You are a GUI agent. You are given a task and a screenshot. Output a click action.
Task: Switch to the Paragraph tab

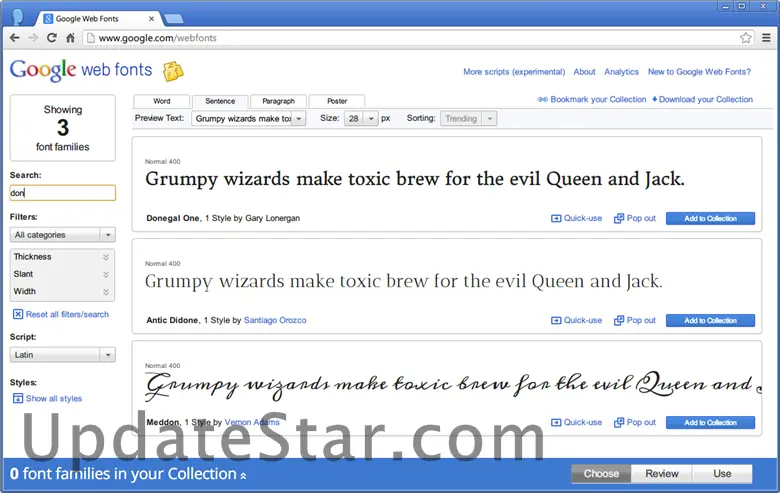coord(279,101)
